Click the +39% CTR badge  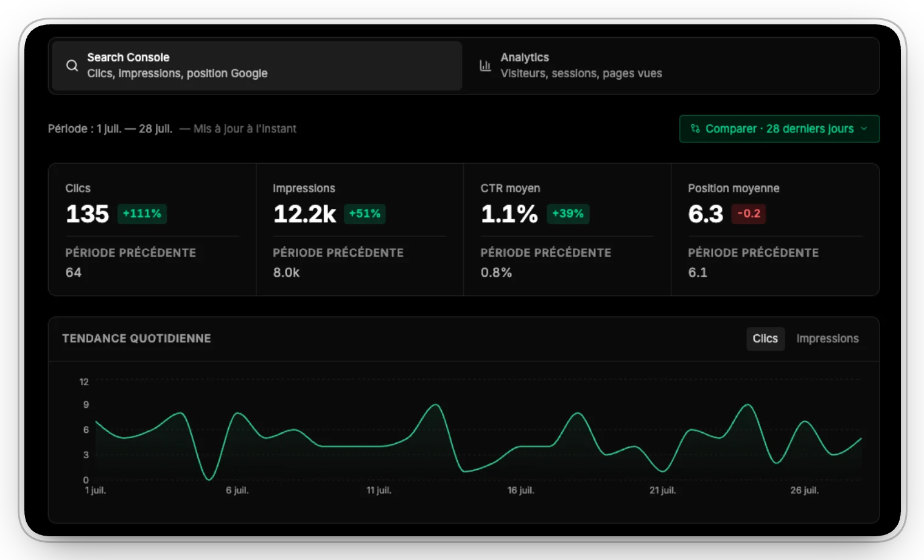click(x=568, y=214)
